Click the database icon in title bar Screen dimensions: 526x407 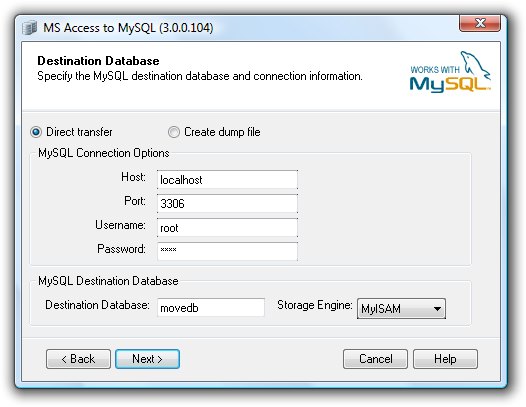[x=30, y=28]
